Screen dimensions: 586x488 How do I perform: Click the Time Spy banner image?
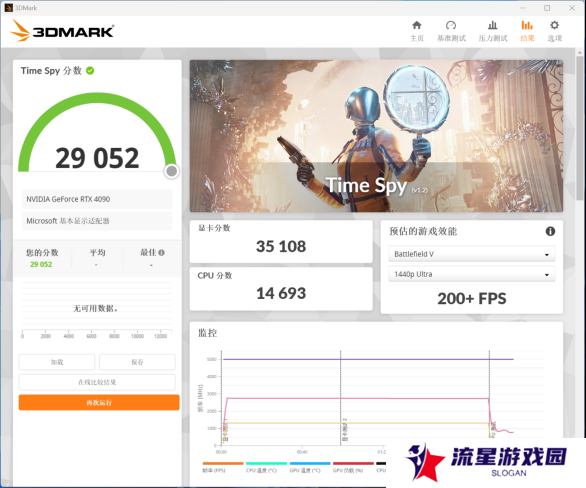pyautogui.click(x=376, y=136)
